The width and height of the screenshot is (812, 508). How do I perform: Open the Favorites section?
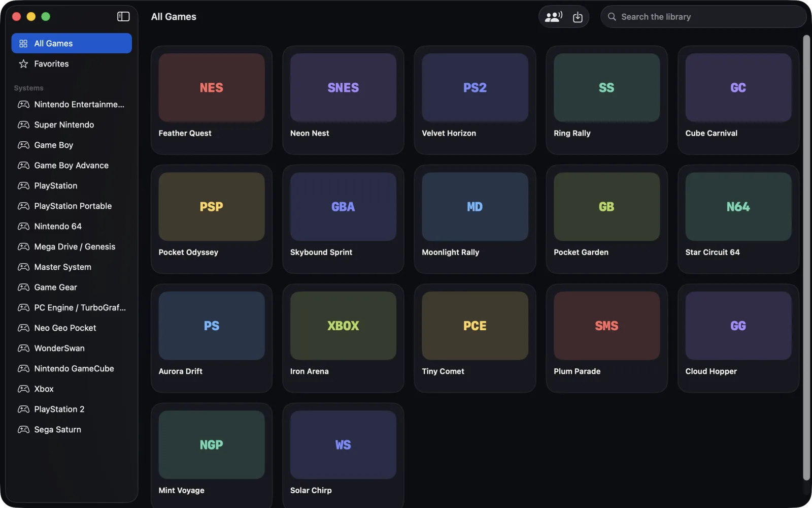point(72,64)
